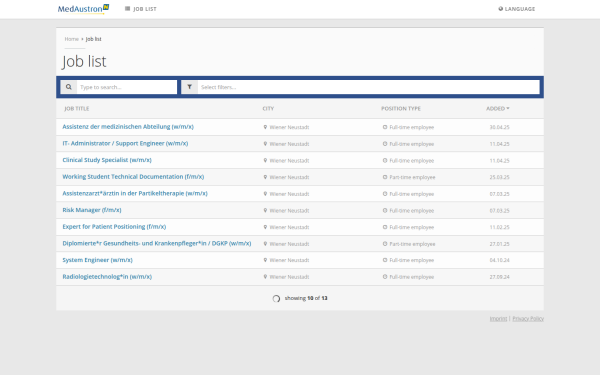The image size is (600, 375).
Task: Click the date 25.03.25
Action: (499, 177)
